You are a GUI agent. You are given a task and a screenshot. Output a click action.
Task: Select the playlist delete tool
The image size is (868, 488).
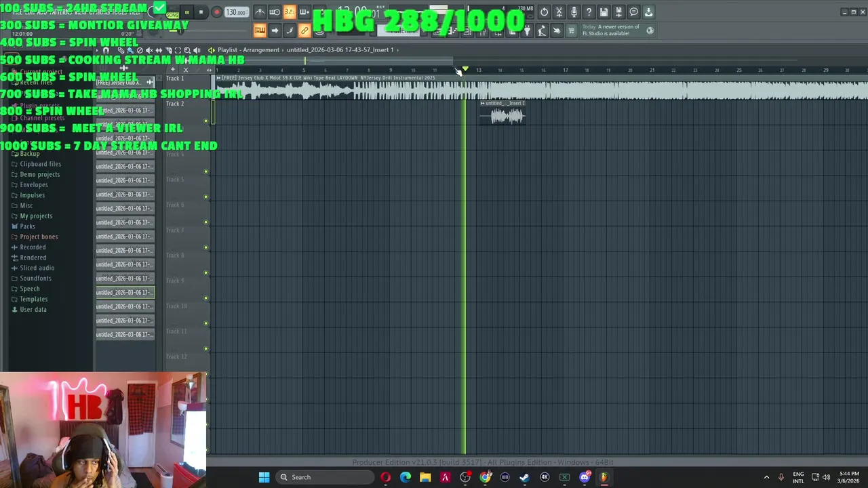coord(140,50)
